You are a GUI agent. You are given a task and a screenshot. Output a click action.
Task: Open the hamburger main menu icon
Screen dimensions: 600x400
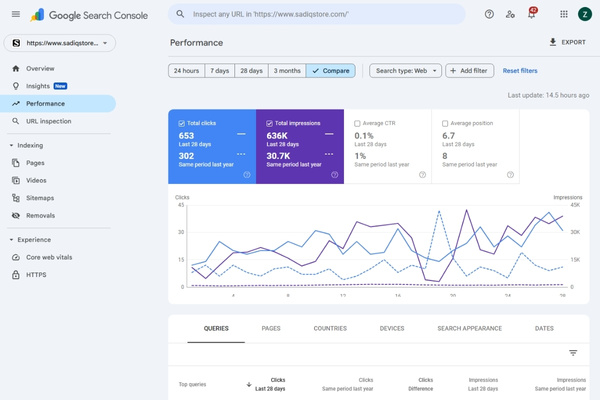pos(15,14)
